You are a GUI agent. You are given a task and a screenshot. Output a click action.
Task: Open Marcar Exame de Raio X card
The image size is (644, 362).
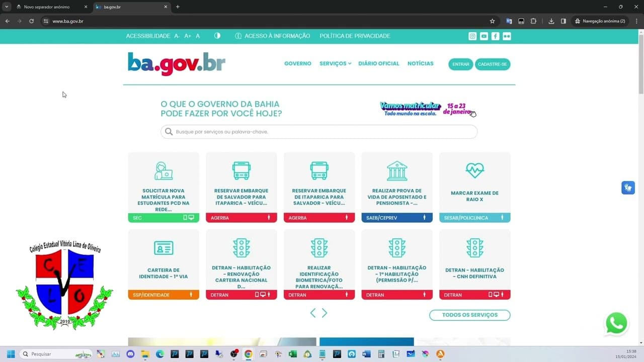click(x=475, y=187)
